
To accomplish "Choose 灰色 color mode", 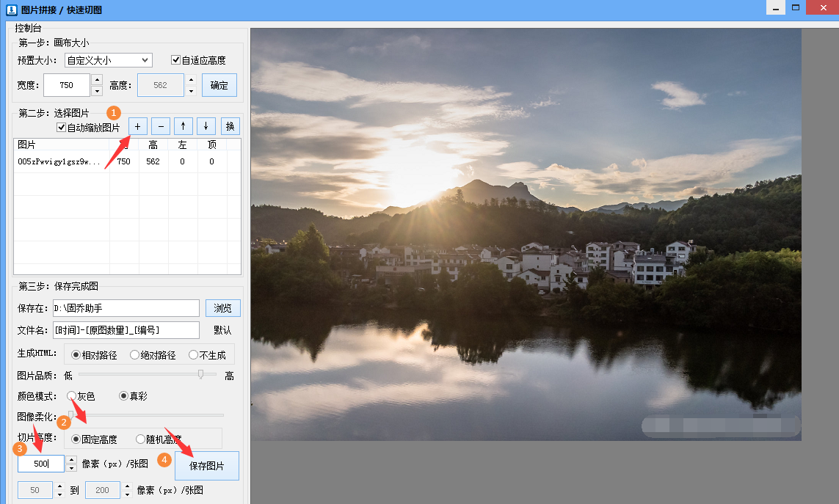I will pos(72,396).
